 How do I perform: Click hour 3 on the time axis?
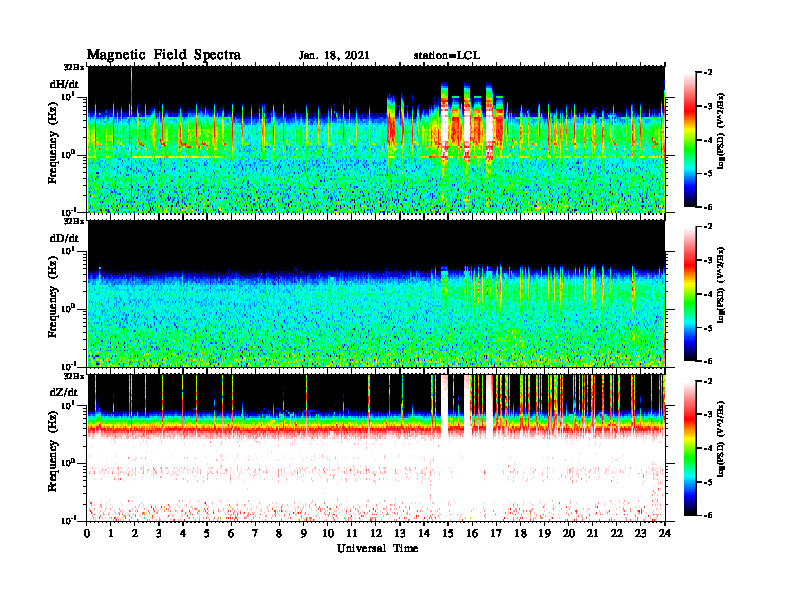[159, 533]
